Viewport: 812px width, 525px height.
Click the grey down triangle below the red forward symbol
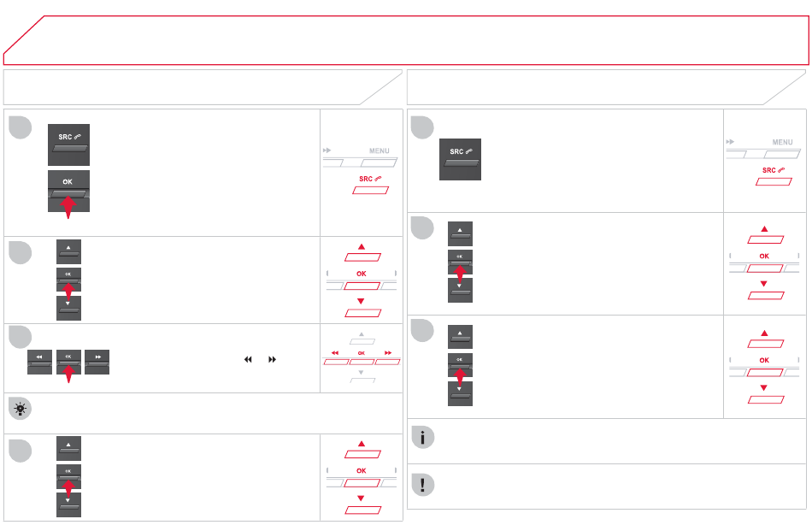tap(361, 373)
